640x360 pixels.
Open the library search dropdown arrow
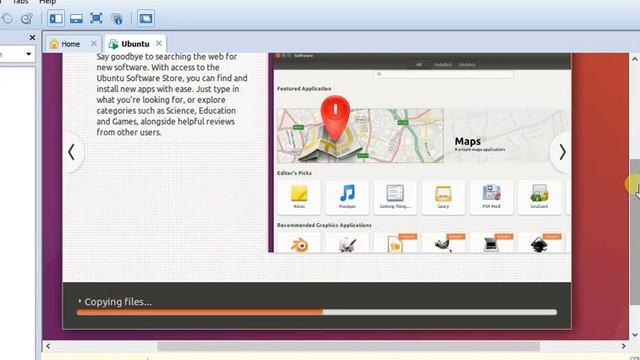point(29,54)
